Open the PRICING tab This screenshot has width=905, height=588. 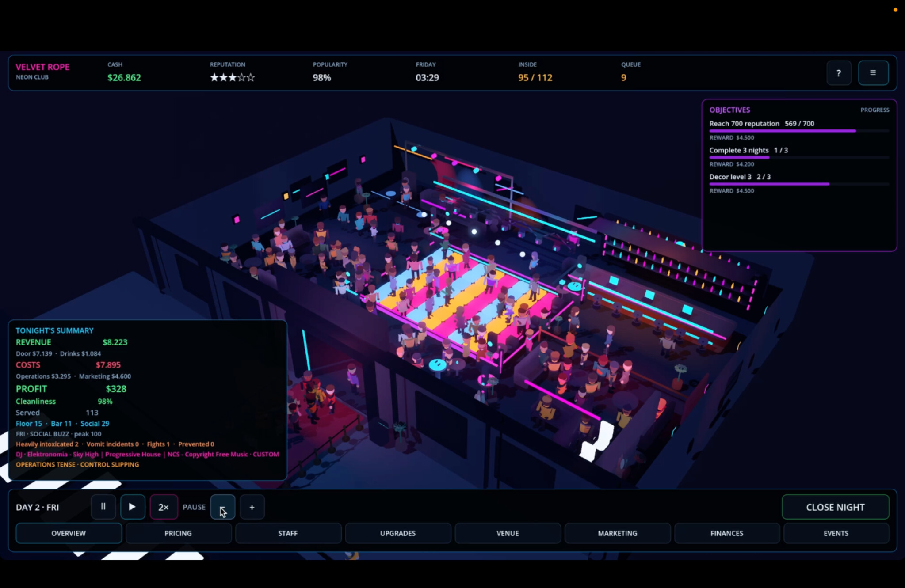coord(178,533)
